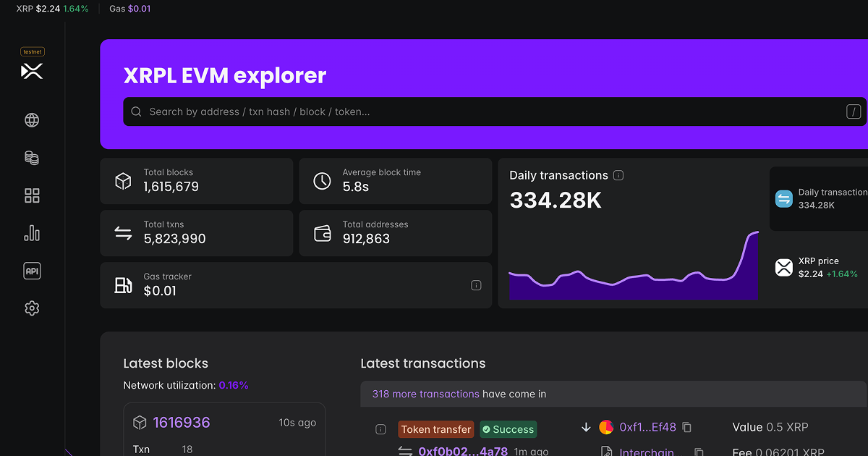Click the Token transfer tag
The height and width of the screenshot is (456, 868).
click(x=435, y=429)
